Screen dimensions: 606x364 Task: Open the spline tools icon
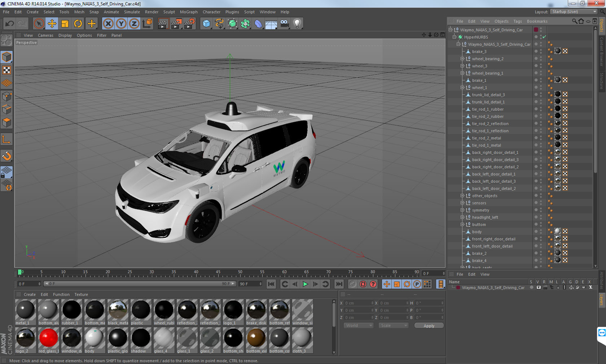pyautogui.click(x=219, y=24)
